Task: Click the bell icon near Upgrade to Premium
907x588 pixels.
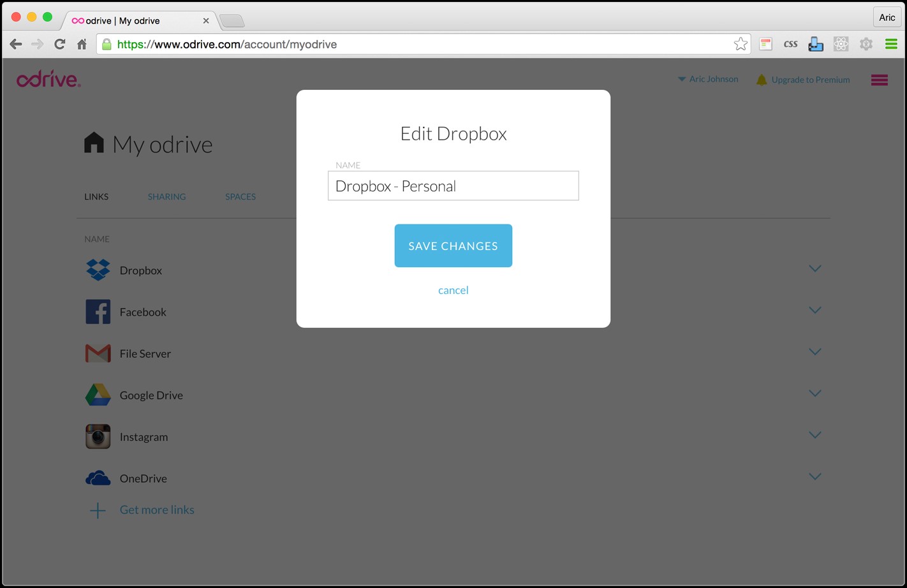Action: point(762,80)
